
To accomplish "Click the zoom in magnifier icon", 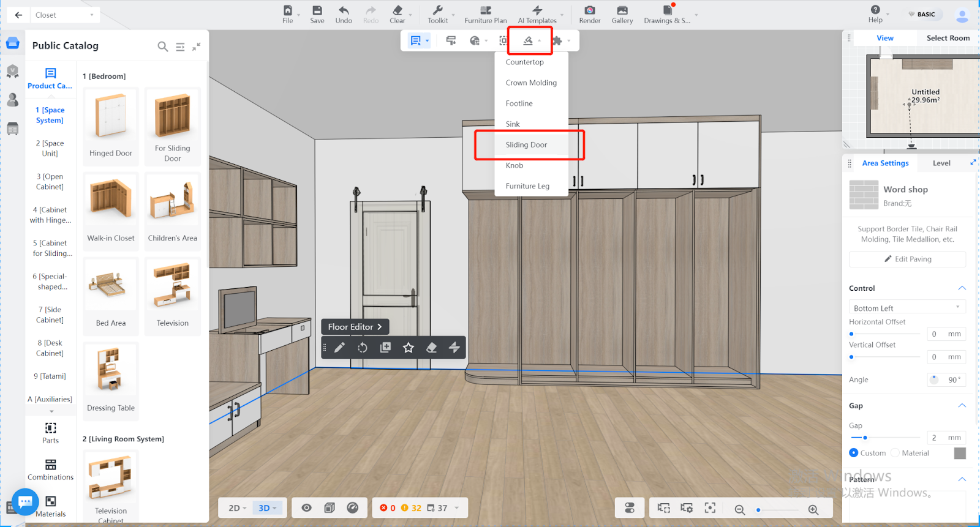I will (813, 509).
